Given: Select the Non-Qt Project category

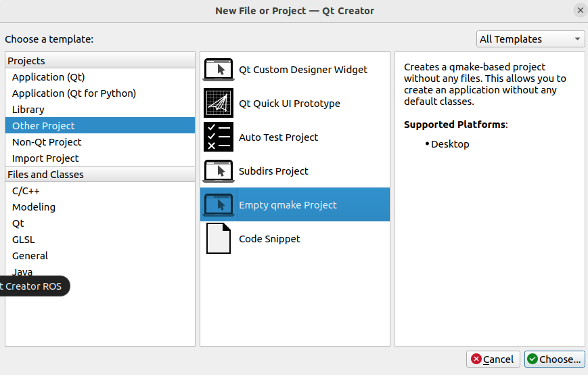Looking at the screenshot, I should pos(100,141).
